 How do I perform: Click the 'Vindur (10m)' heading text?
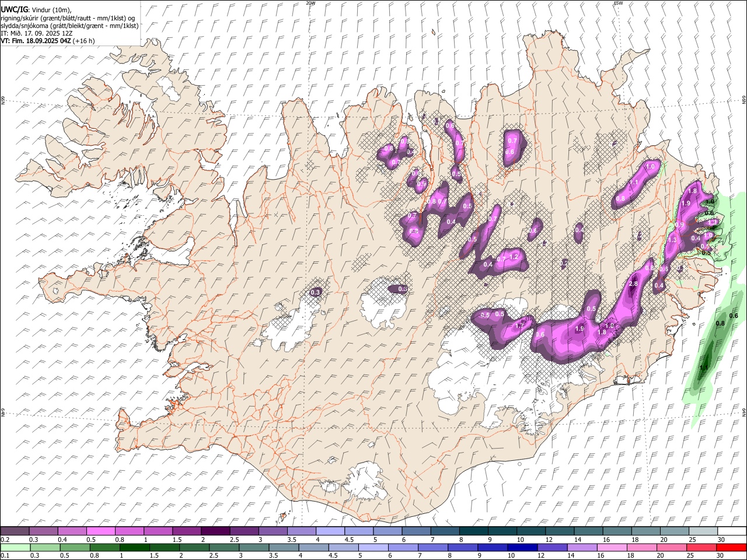[51, 10]
